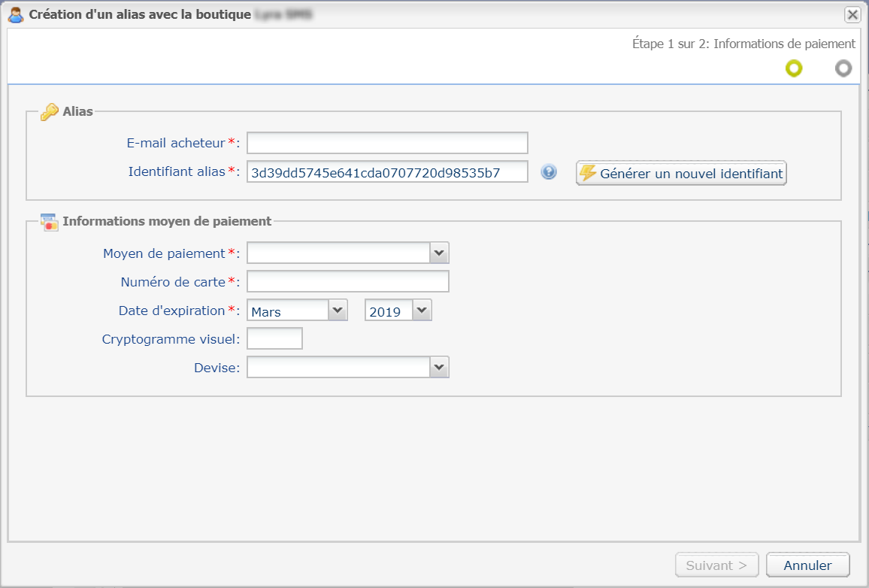Click the Date d'expiration label

pyautogui.click(x=171, y=311)
